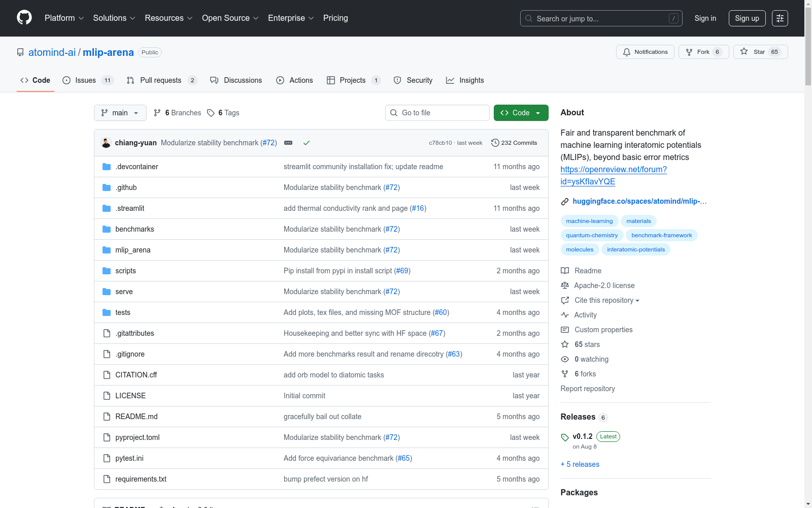The height and width of the screenshot is (508, 812).
Task: Open the header settings icon beside Sign up
Action: click(780, 18)
